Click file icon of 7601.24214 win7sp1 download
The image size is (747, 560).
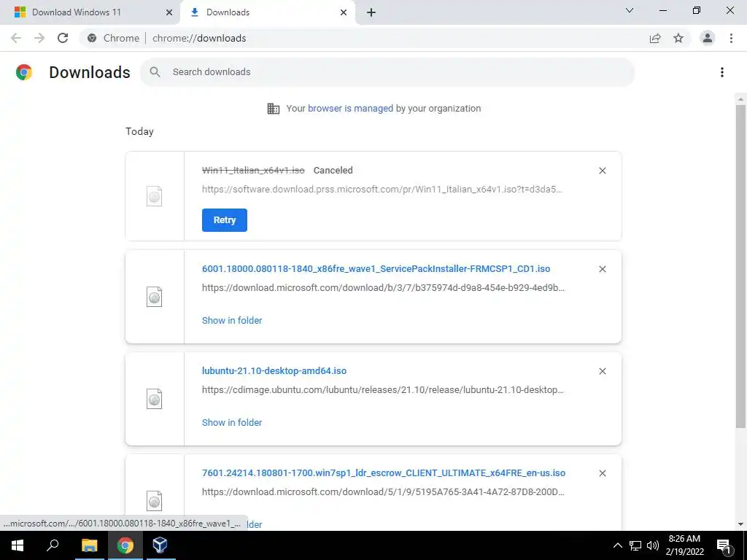(x=155, y=501)
